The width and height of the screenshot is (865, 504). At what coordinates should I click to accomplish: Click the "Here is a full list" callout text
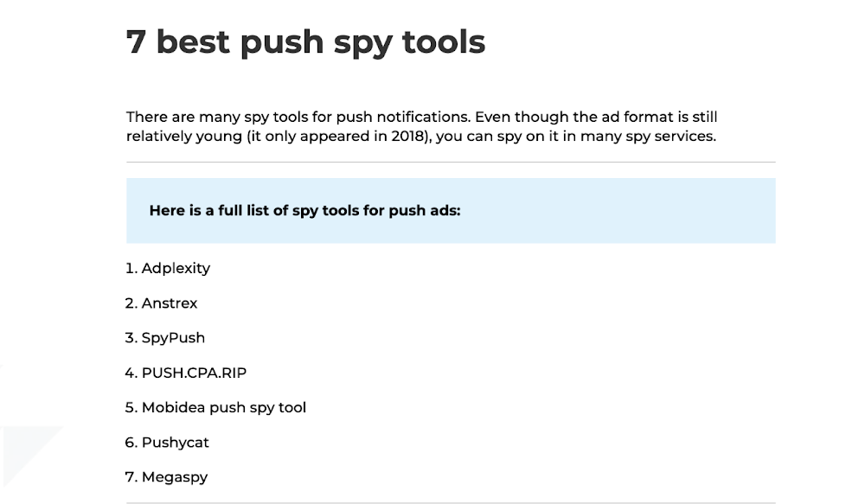[x=304, y=211]
